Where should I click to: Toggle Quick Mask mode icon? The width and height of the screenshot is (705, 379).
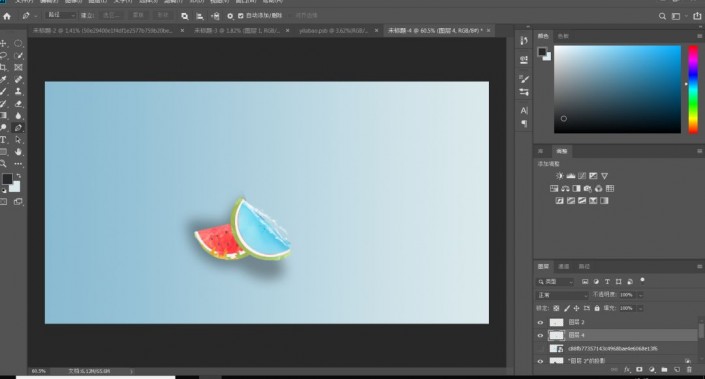click(x=3, y=202)
